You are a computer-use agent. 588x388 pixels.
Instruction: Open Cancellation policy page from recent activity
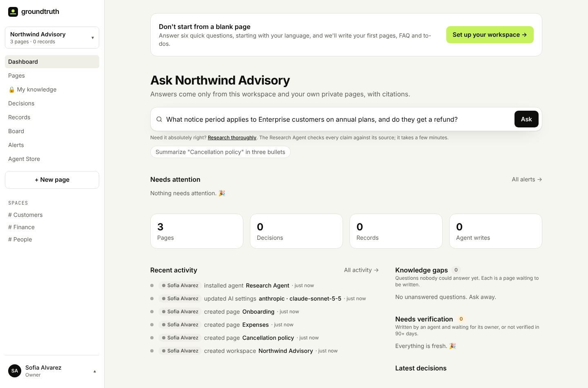click(268, 338)
